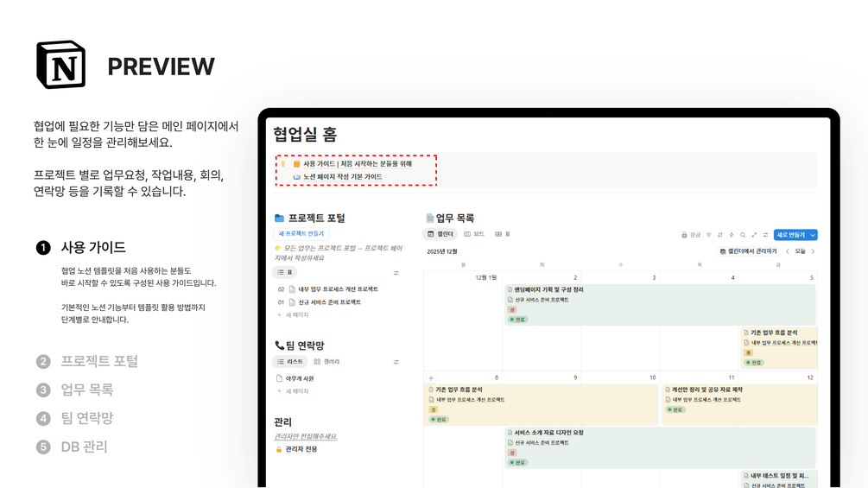
Task: Click phone icon beside 팀 연락망
Action: [280, 345]
